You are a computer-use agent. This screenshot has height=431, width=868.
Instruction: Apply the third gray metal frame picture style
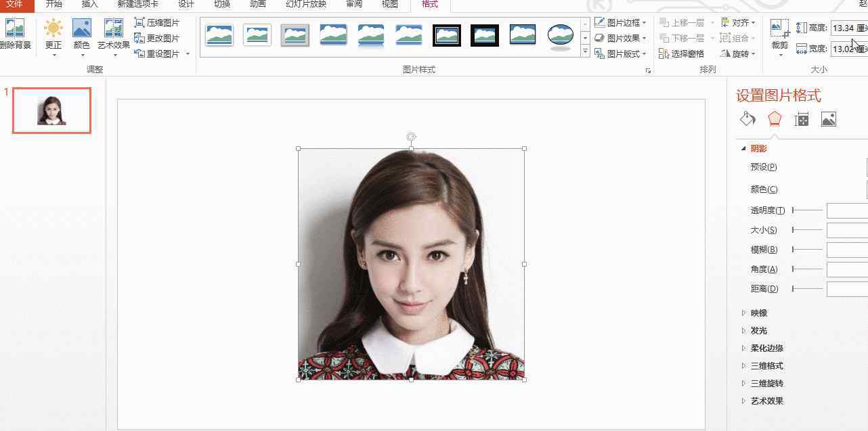coord(295,35)
